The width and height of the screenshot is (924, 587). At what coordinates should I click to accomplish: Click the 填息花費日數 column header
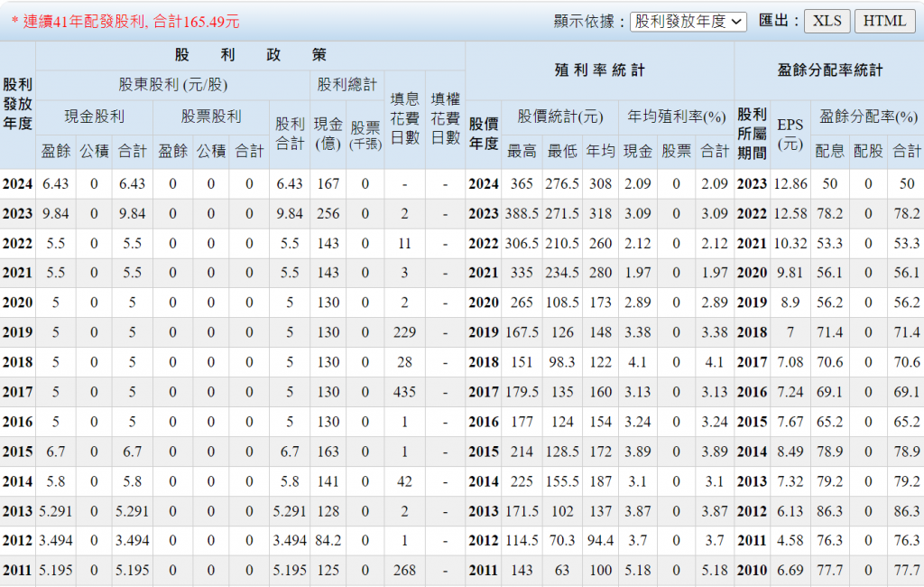(x=404, y=118)
